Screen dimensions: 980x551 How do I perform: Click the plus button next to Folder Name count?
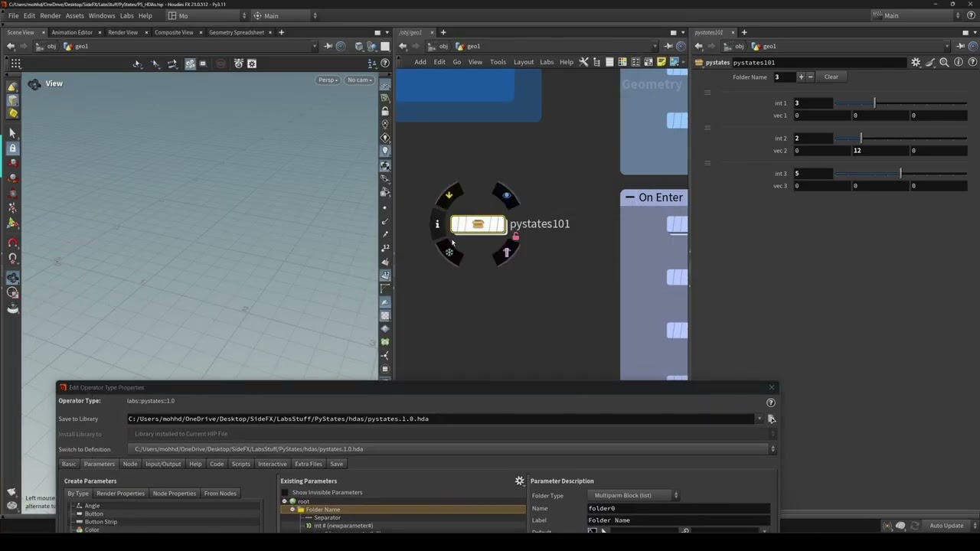801,77
